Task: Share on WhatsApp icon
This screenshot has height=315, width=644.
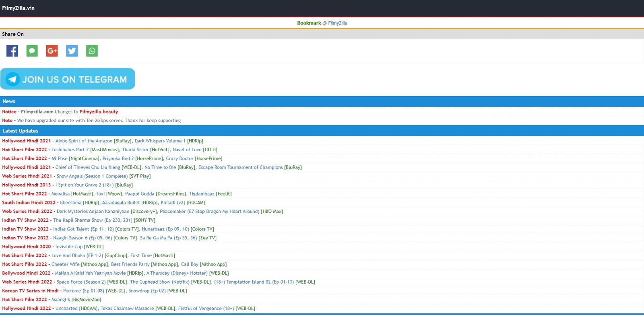Action: pos(92,51)
